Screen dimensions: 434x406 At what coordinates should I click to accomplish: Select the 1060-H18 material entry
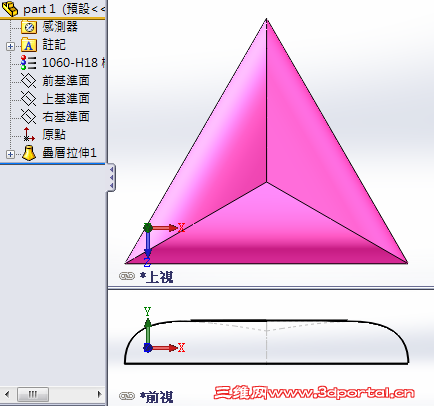coord(73,63)
